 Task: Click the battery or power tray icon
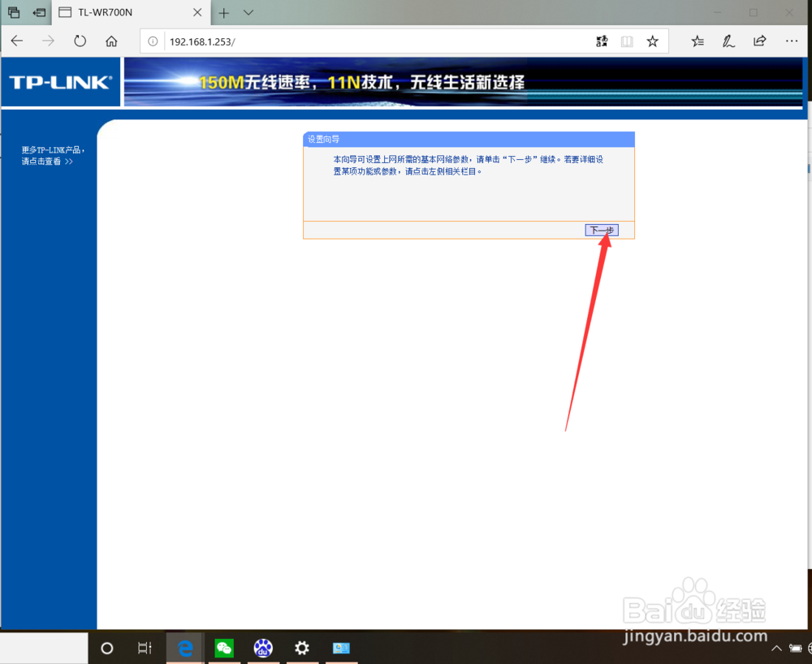pos(796,648)
